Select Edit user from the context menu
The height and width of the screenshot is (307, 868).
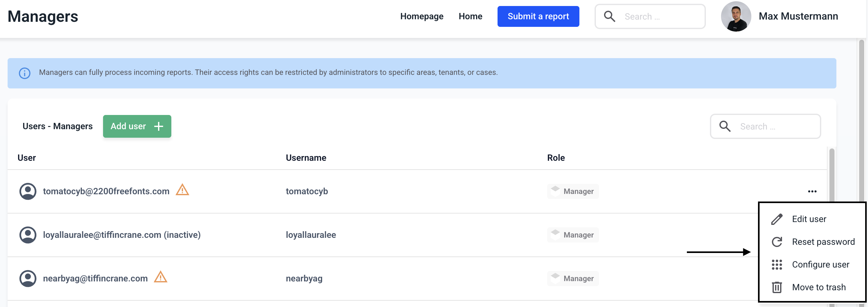(x=809, y=219)
